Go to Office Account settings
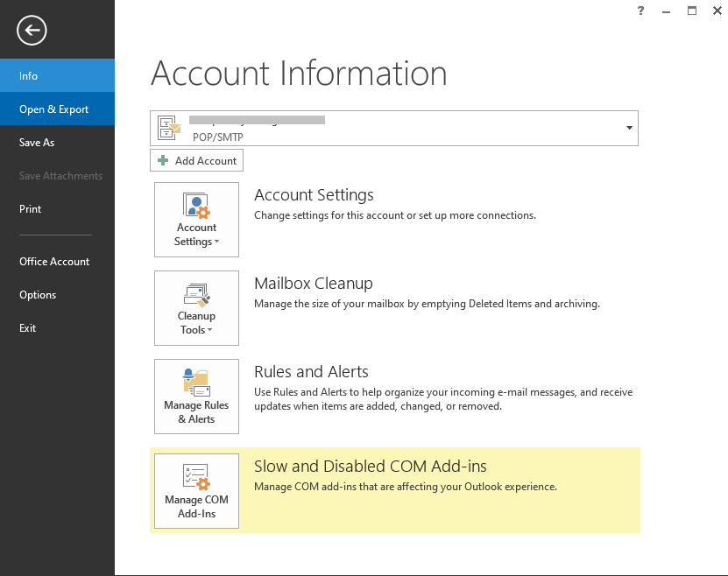Viewport: 728px width, 576px height. tap(54, 261)
